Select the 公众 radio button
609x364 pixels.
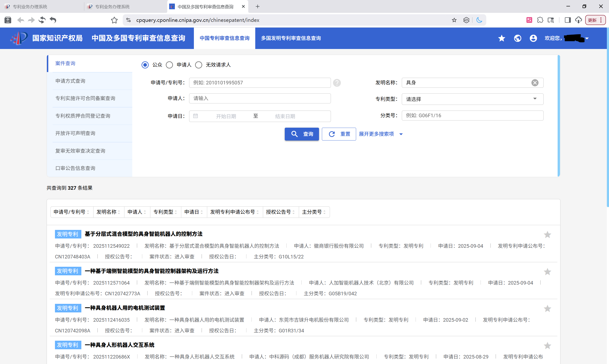[x=145, y=65]
